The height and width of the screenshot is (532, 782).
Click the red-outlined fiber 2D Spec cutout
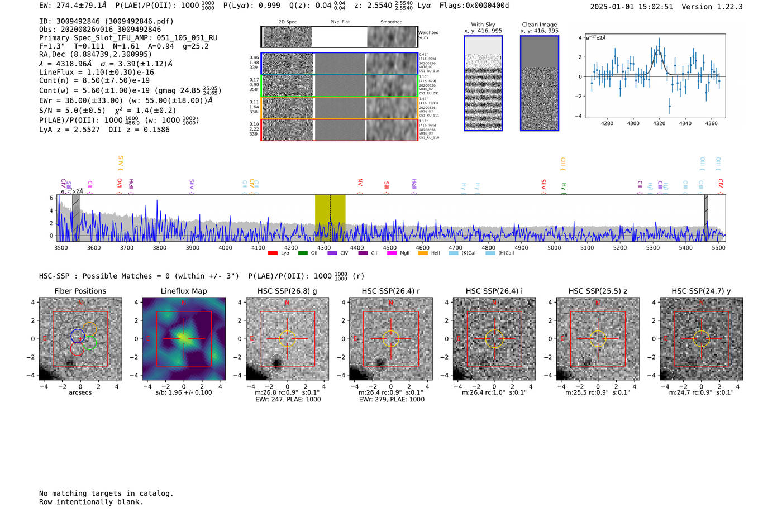pyautogui.click(x=287, y=130)
